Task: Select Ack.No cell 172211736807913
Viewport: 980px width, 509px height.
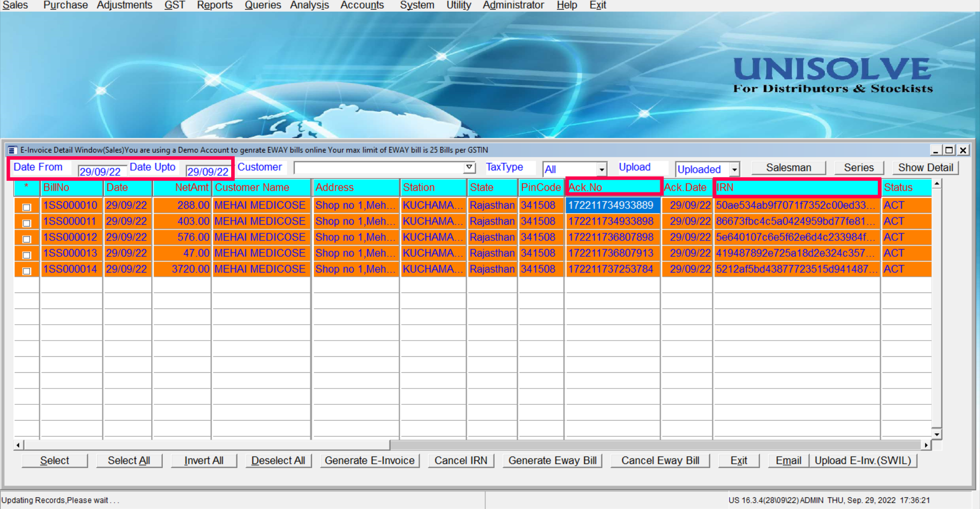Action: (612, 253)
